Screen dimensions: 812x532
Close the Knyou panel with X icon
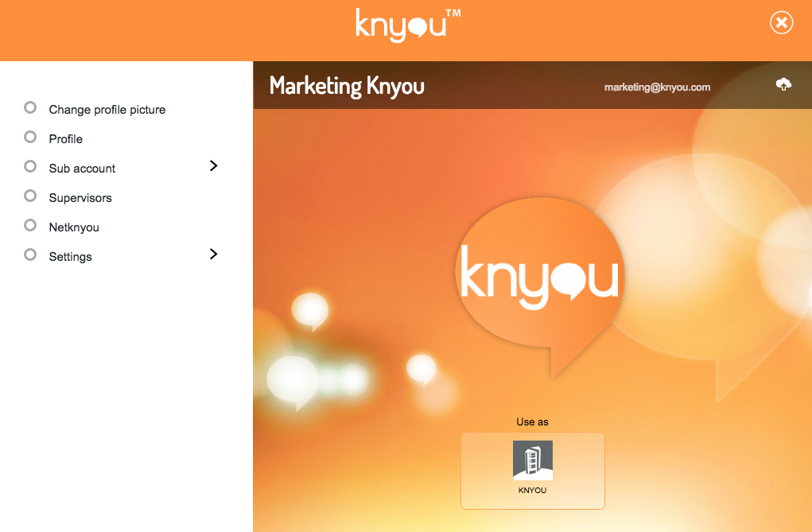pos(782,22)
